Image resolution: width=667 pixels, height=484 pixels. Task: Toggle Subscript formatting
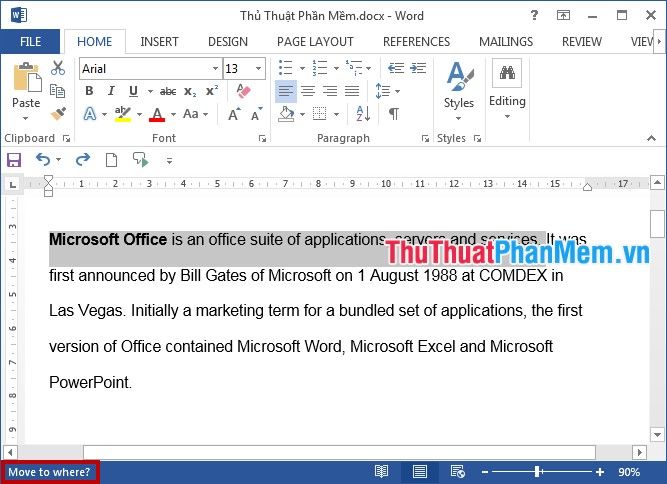[x=190, y=91]
